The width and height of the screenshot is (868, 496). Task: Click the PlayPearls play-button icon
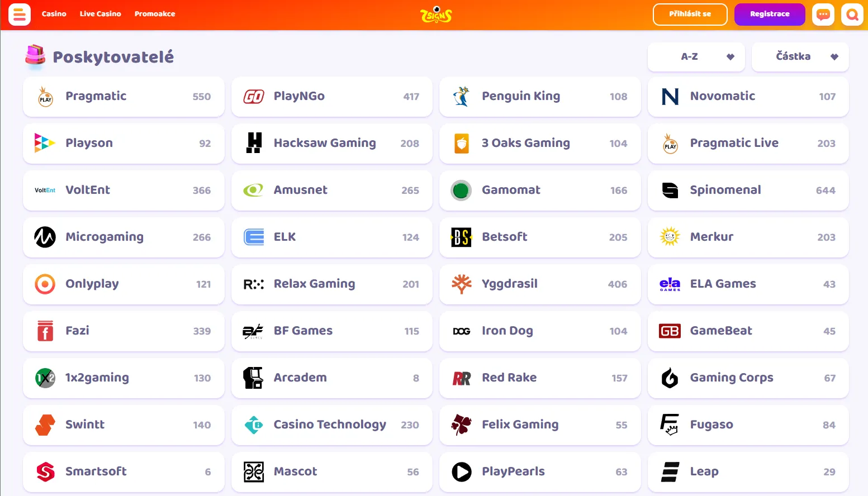click(x=462, y=471)
